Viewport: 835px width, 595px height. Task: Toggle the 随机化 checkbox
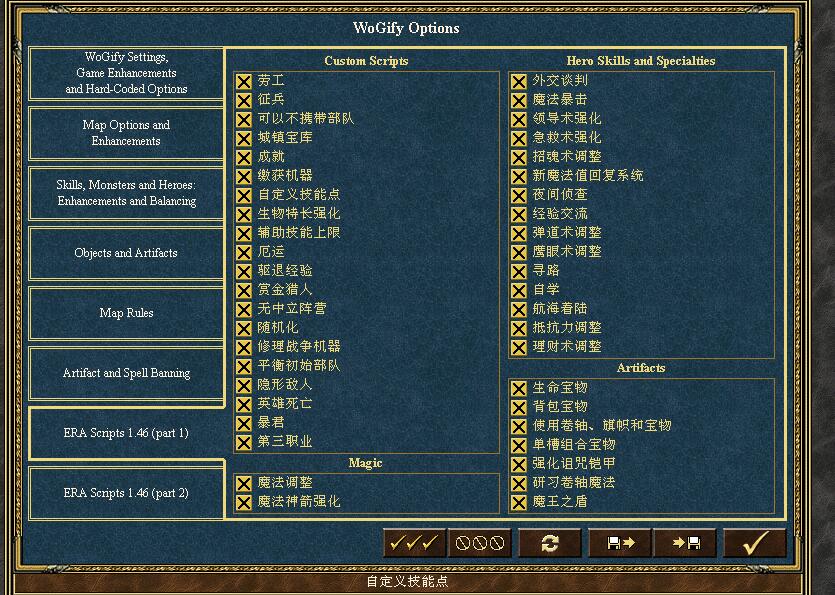pos(244,329)
